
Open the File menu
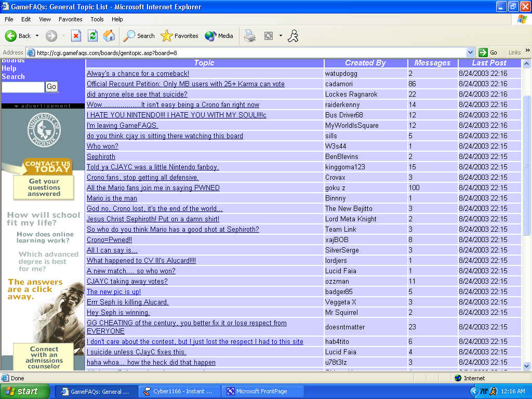pyautogui.click(x=9, y=19)
